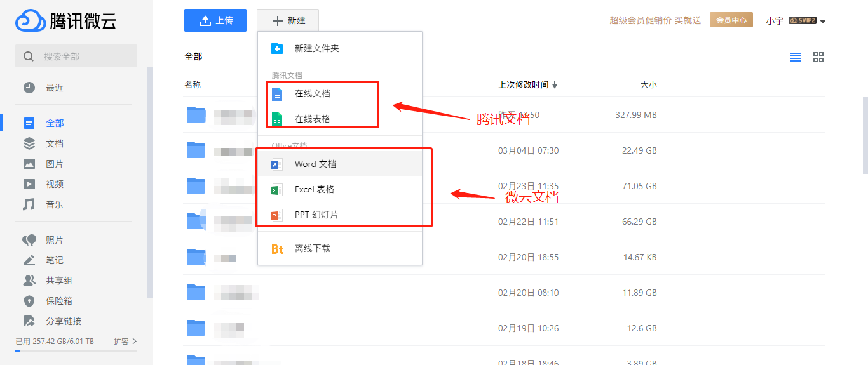
Task: Open 超级会员促销价 买就送 promo link
Action: pos(655,20)
